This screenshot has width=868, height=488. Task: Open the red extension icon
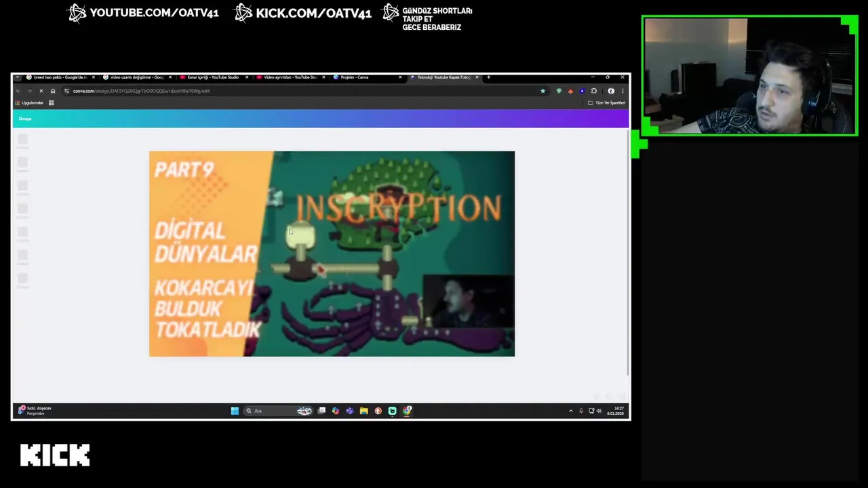click(570, 91)
